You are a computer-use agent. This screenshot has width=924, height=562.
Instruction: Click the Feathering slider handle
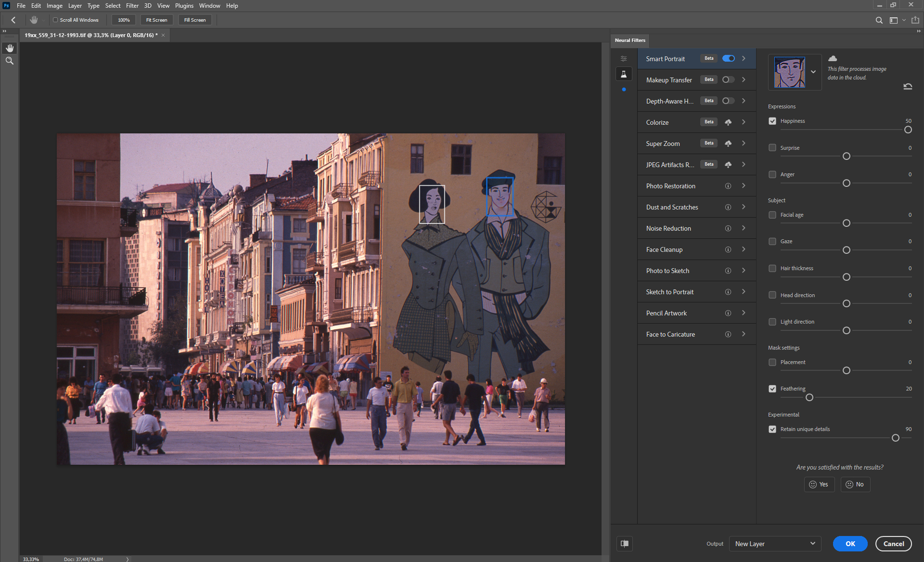click(809, 397)
